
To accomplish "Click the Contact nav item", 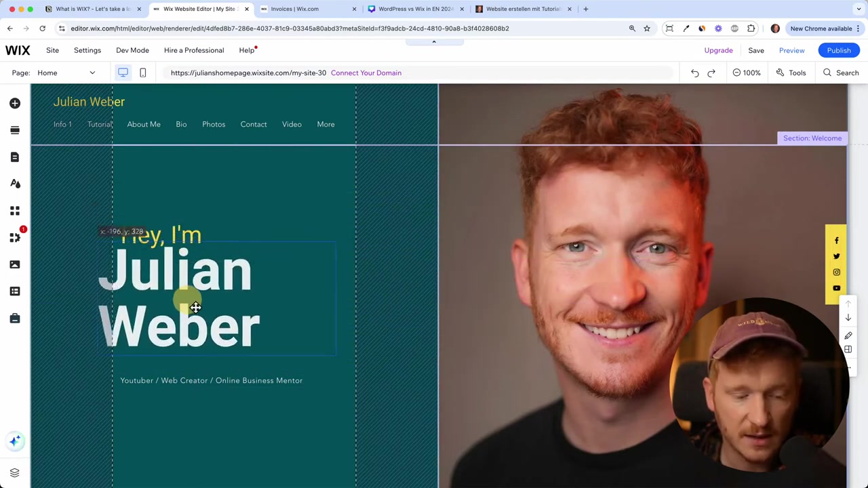I will pyautogui.click(x=254, y=124).
